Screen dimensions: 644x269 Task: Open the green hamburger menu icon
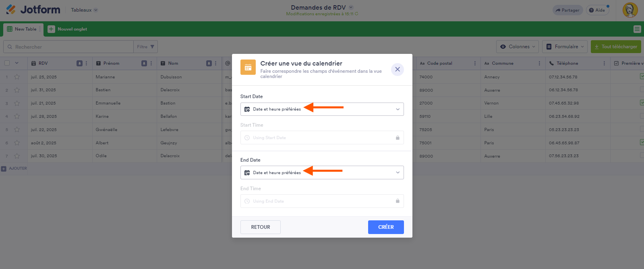click(x=637, y=29)
